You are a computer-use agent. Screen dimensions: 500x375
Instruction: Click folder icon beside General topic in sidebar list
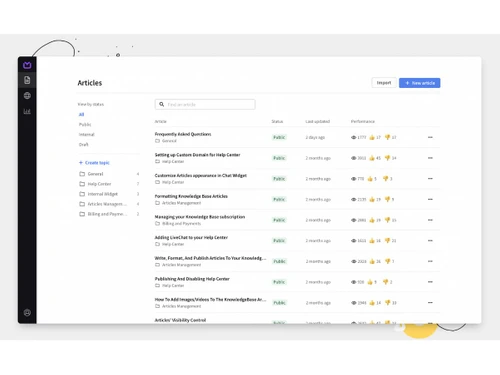pyautogui.click(x=82, y=174)
